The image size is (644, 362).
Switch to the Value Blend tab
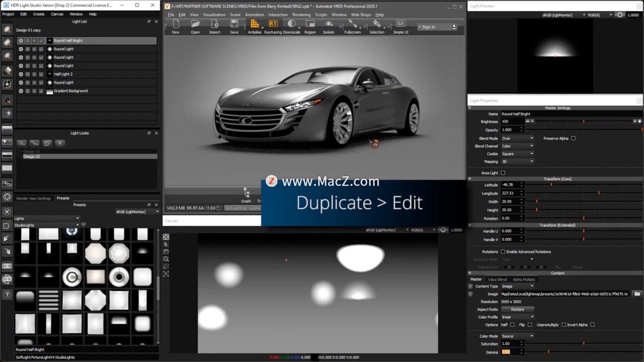497,280
